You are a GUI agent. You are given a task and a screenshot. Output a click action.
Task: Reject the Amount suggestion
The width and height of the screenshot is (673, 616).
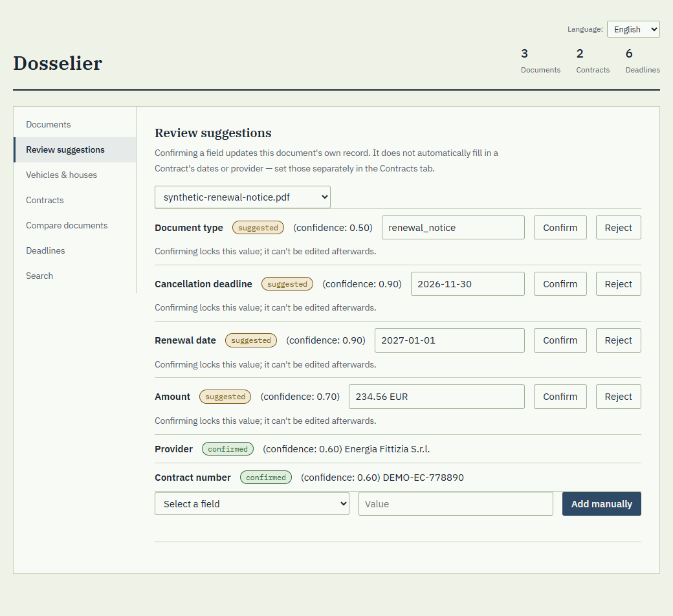tap(619, 397)
